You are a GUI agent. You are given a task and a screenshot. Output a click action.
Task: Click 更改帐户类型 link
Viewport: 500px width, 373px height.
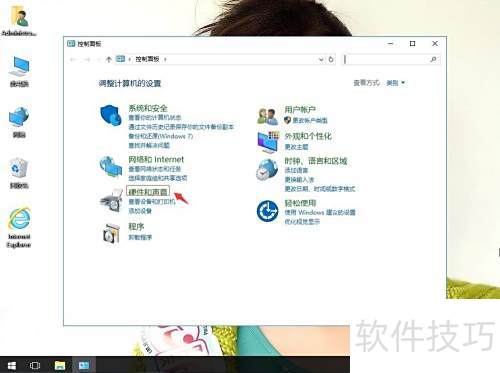point(310,120)
